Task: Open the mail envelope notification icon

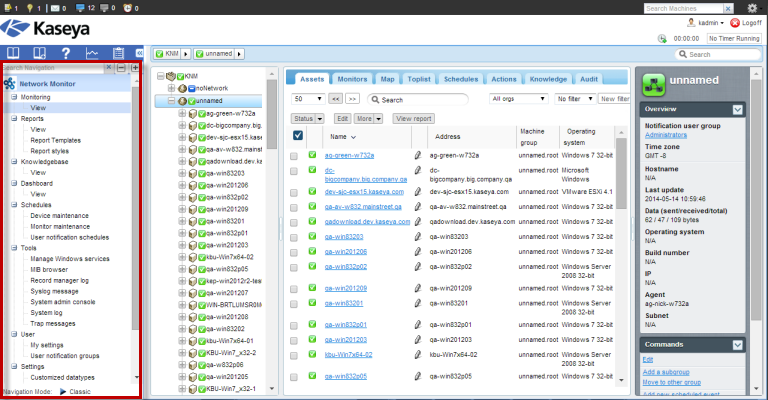Action: (x=53, y=8)
